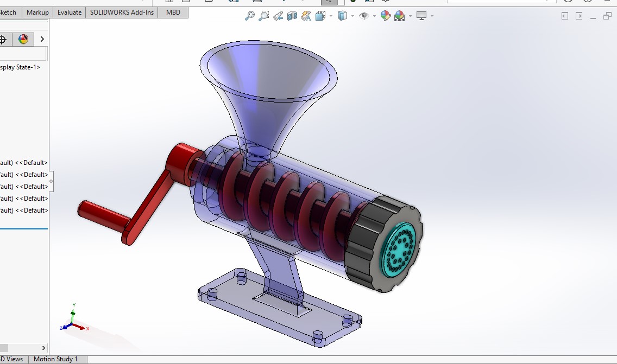Click the FeatureManager filter field

point(23,54)
